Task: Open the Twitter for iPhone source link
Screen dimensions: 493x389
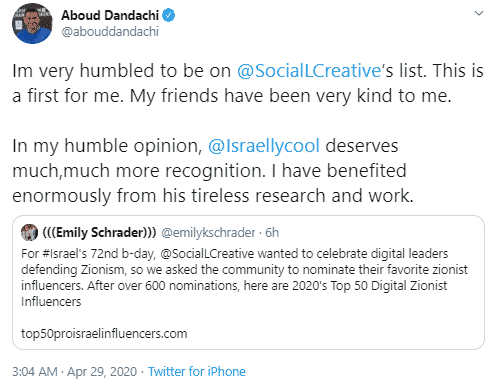Action: pos(197,372)
